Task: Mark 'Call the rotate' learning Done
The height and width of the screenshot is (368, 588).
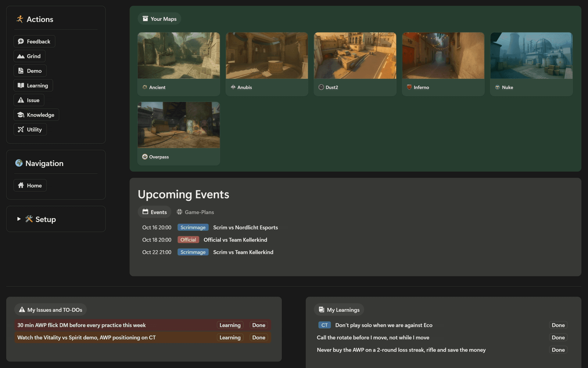Action: pyautogui.click(x=558, y=337)
